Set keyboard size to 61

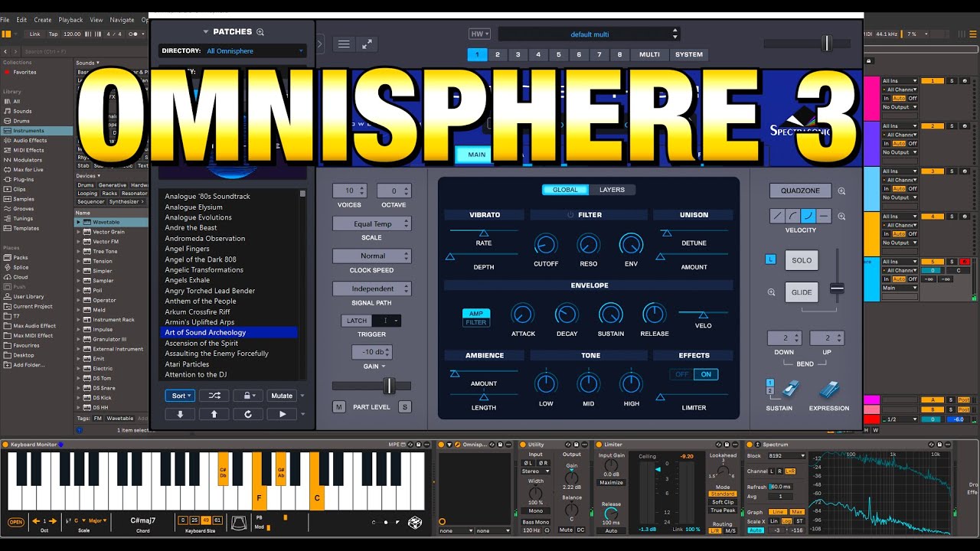217,520
